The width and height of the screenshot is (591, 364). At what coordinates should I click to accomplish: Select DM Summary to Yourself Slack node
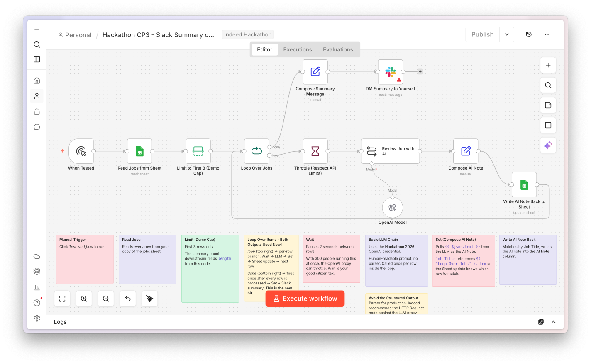click(x=391, y=72)
